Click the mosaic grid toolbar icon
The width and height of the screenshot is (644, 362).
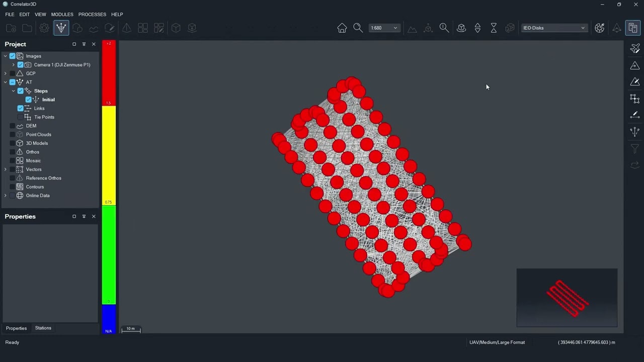[143, 28]
